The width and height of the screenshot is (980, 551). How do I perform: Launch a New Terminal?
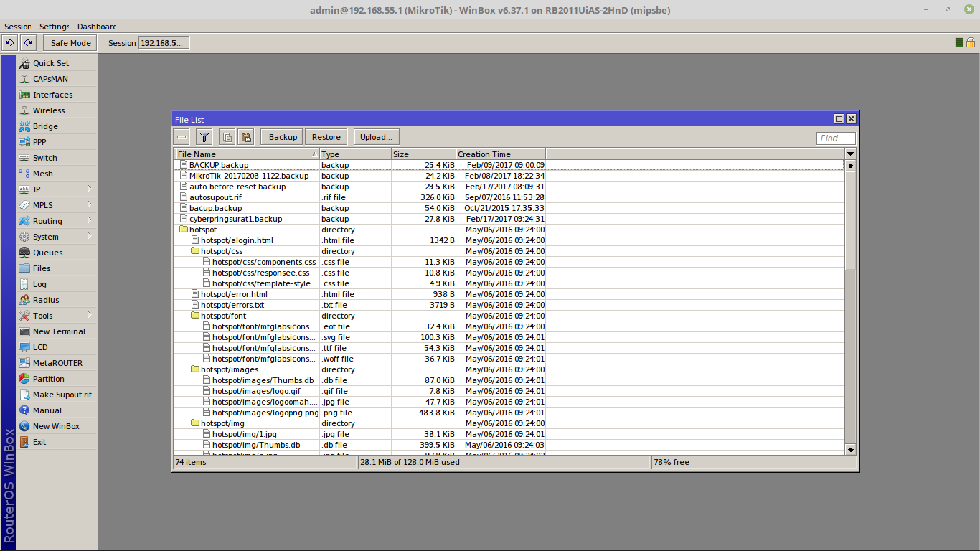pyautogui.click(x=57, y=331)
